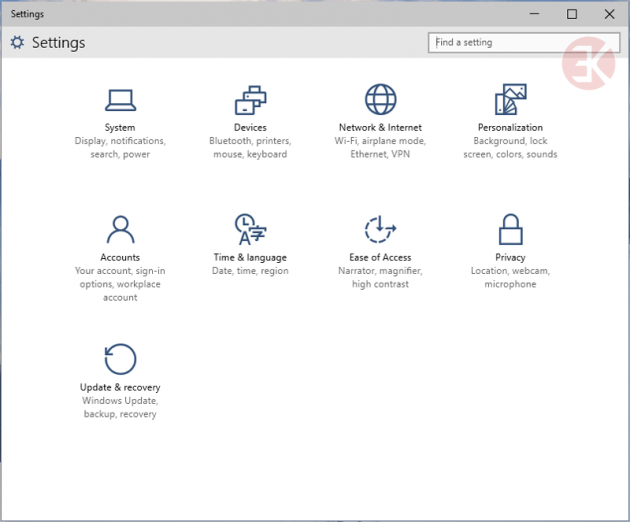Screen dimensions: 630x522
Task: Open the Update & recovery circular arrow icon
Action: (x=120, y=359)
